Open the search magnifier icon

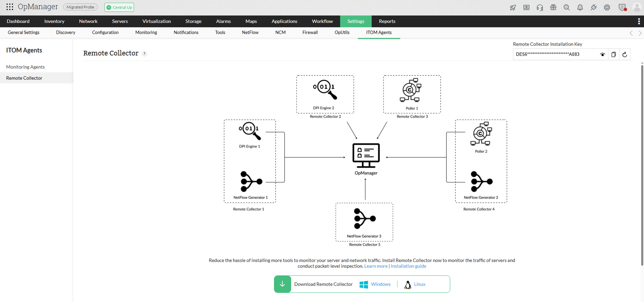566,8
